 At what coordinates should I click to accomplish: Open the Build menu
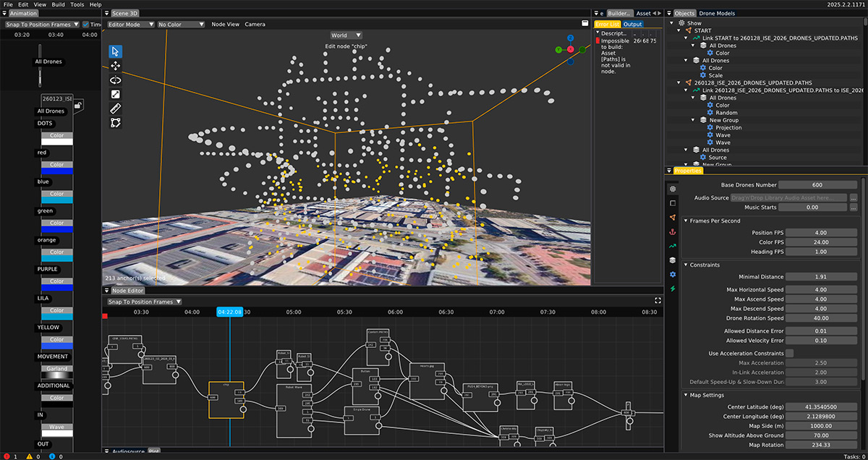click(x=58, y=4)
